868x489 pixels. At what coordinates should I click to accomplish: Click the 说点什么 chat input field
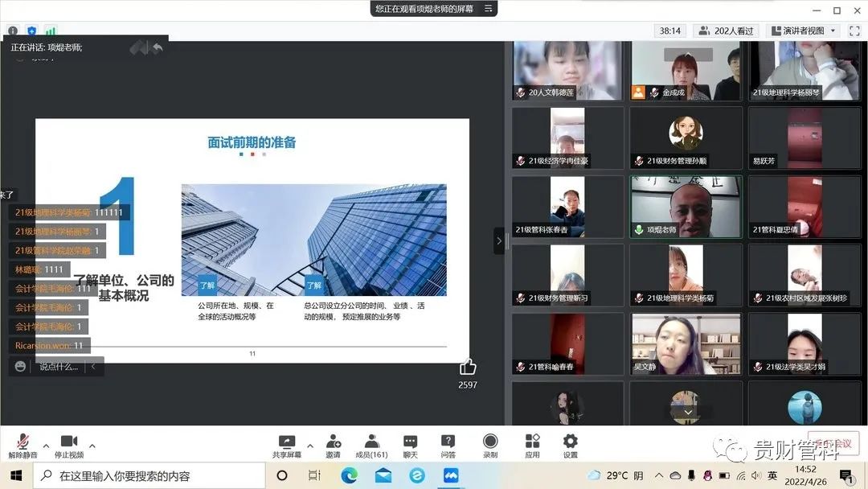click(59, 367)
